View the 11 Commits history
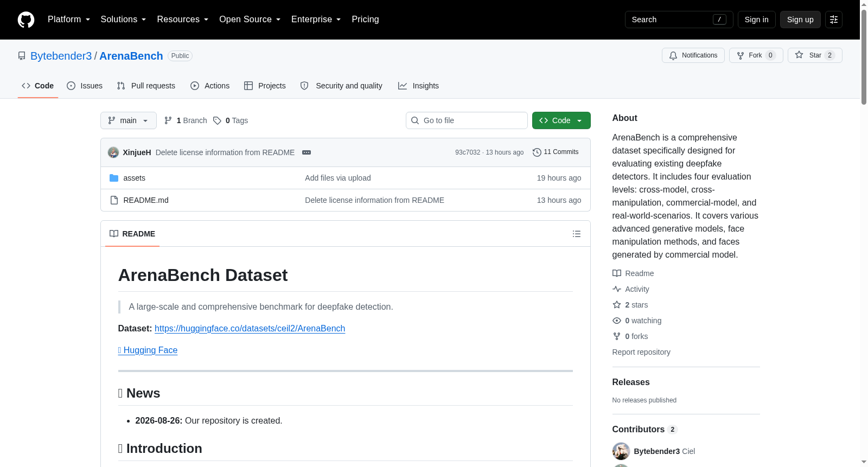This screenshot has width=868, height=467. click(x=556, y=152)
